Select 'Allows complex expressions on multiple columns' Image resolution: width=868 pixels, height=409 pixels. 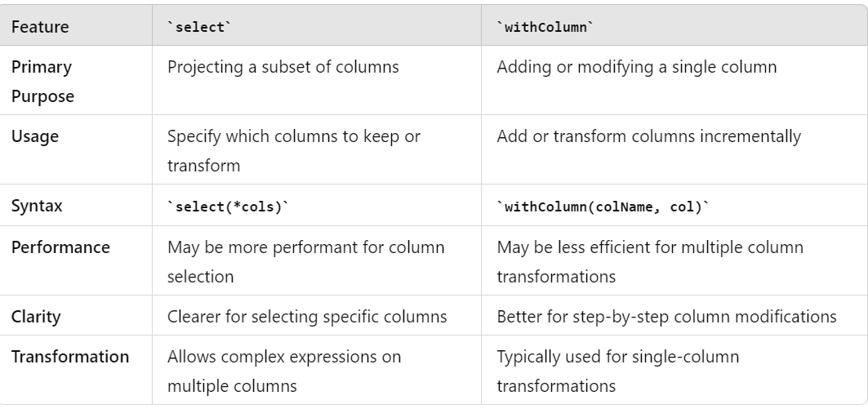284,371
